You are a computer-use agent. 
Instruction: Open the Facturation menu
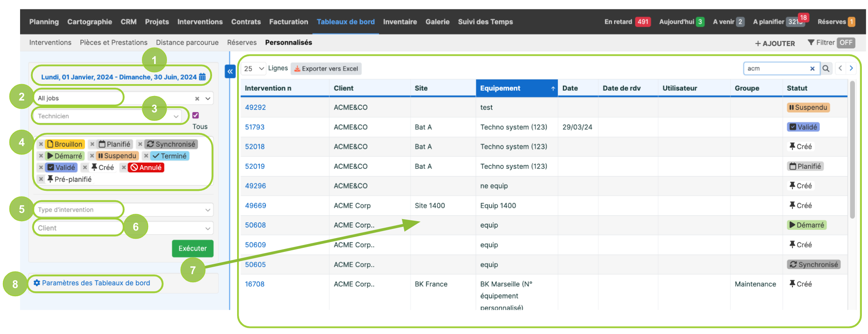click(288, 22)
